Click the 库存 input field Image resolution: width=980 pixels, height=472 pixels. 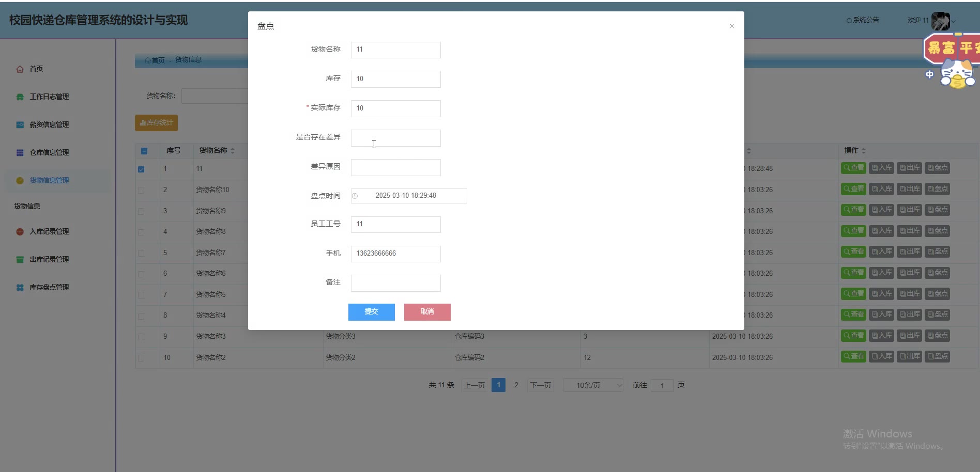pos(396,79)
